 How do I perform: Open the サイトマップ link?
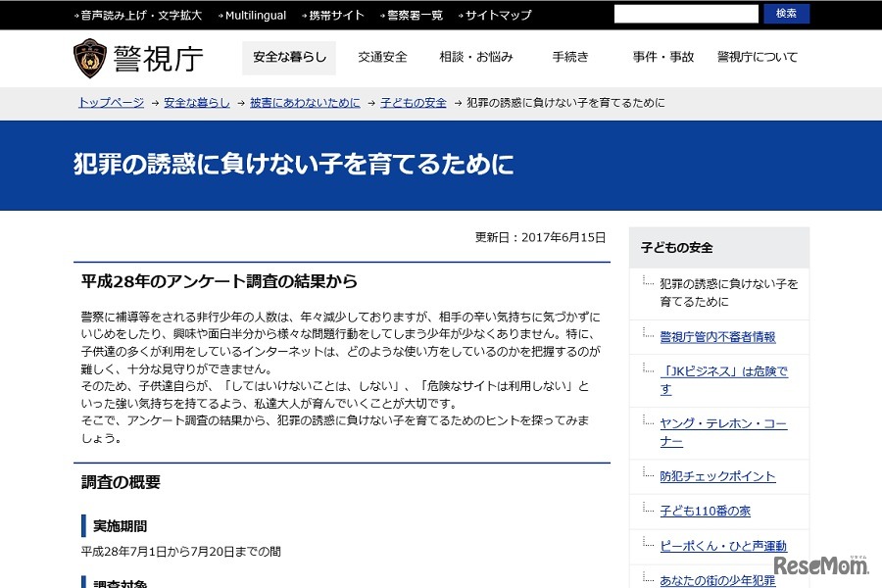(x=498, y=15)
